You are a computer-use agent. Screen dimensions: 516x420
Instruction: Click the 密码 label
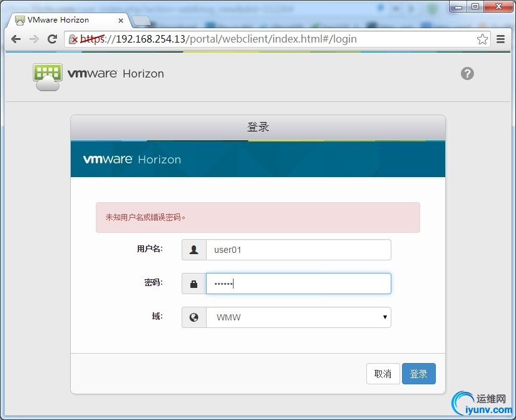(153, 282)
